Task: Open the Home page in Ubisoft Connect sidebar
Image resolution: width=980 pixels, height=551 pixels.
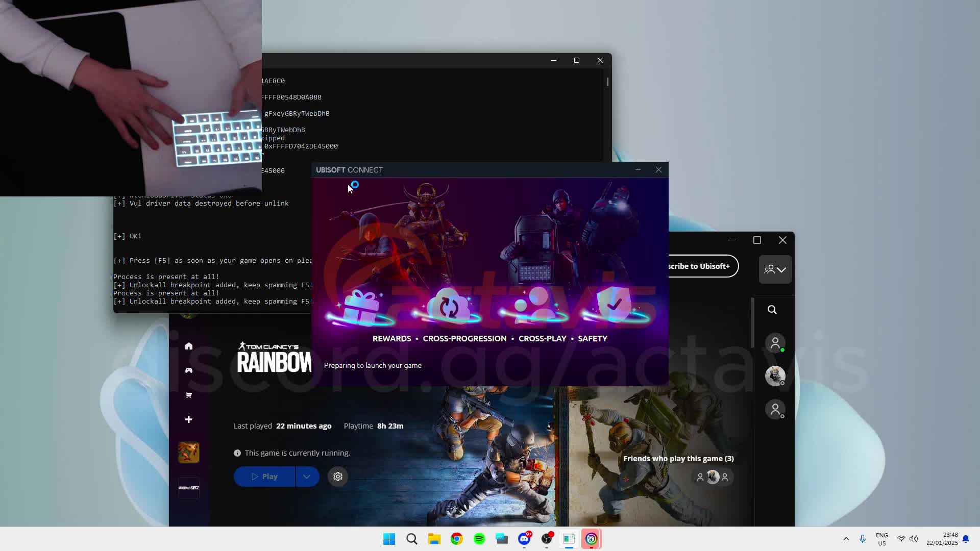Action: (x=188, y=346)
